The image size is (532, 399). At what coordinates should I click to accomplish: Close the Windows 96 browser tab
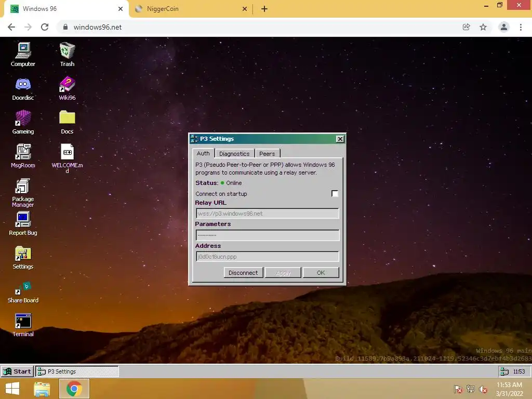[121, 9]
